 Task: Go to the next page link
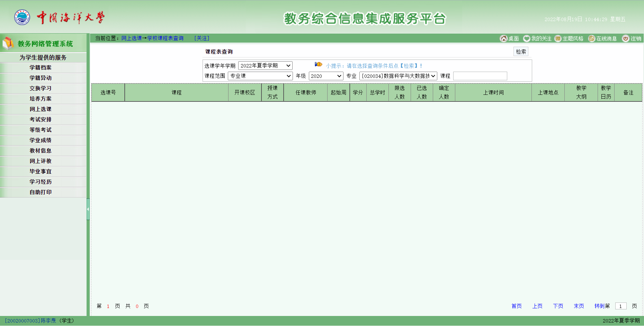558,306
